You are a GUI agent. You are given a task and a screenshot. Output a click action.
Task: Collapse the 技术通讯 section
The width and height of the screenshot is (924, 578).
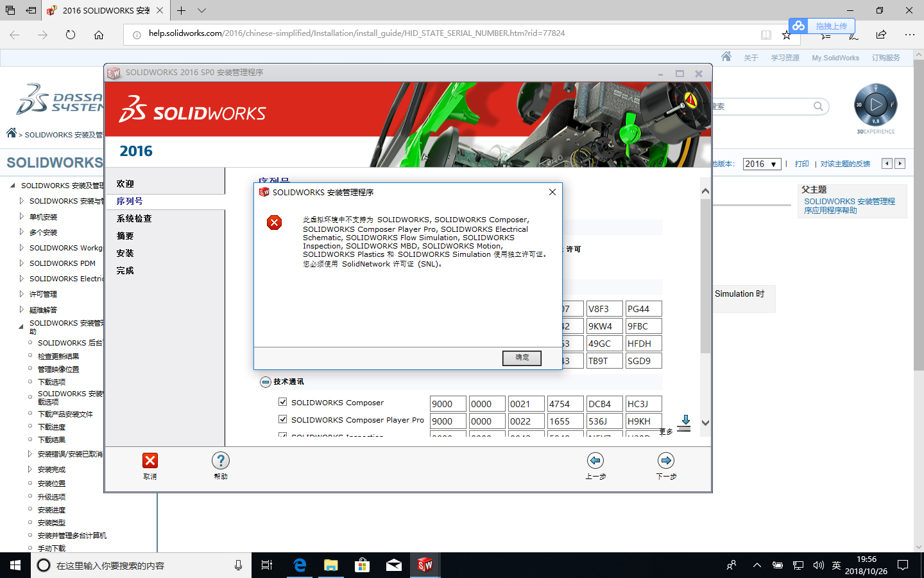click(266, 382)
